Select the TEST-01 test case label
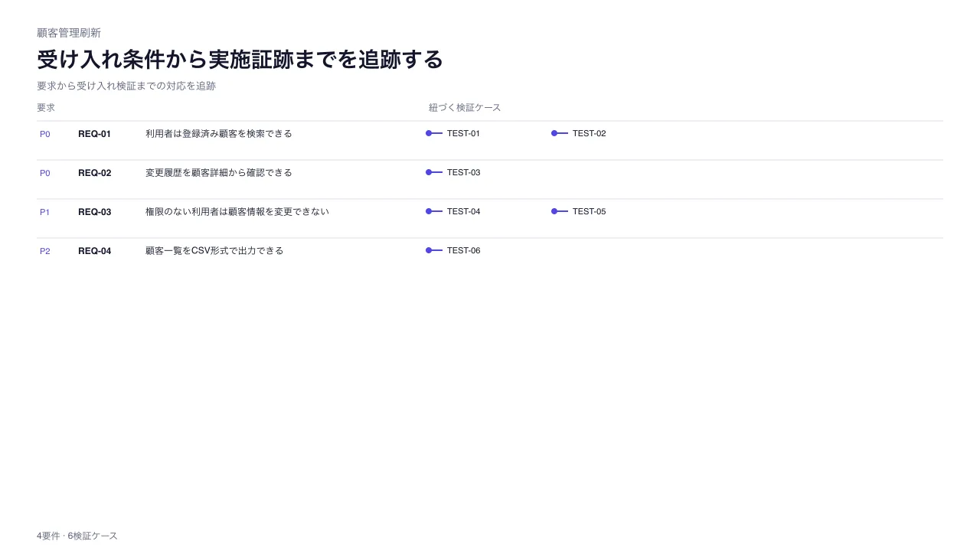980x551 pixels. (463, 133)
